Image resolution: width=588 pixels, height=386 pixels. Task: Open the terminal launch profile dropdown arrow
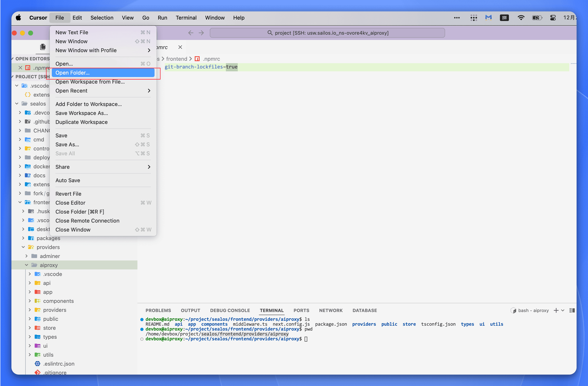[x=563, y=310]
